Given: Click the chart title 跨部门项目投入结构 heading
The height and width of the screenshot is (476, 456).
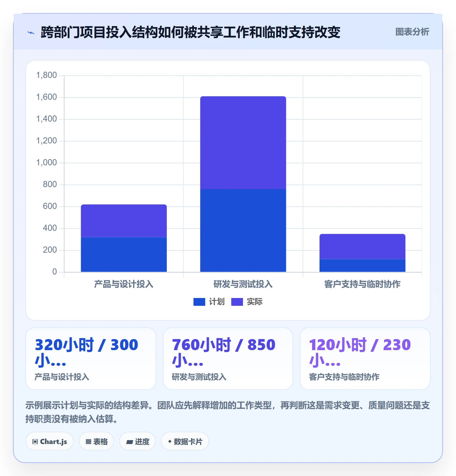Looking at the screenshot, I should tap(191, 32).
